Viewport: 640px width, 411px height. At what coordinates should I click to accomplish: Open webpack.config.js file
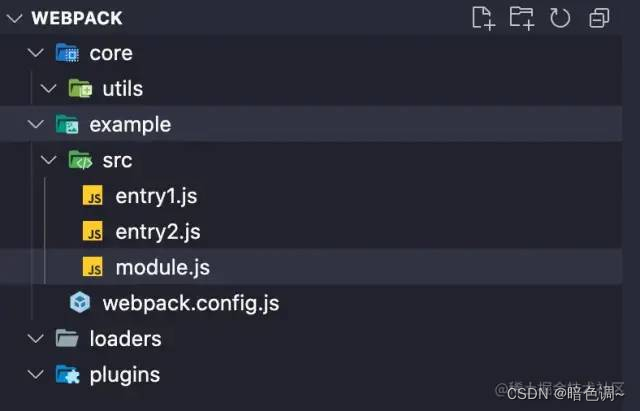191,304
